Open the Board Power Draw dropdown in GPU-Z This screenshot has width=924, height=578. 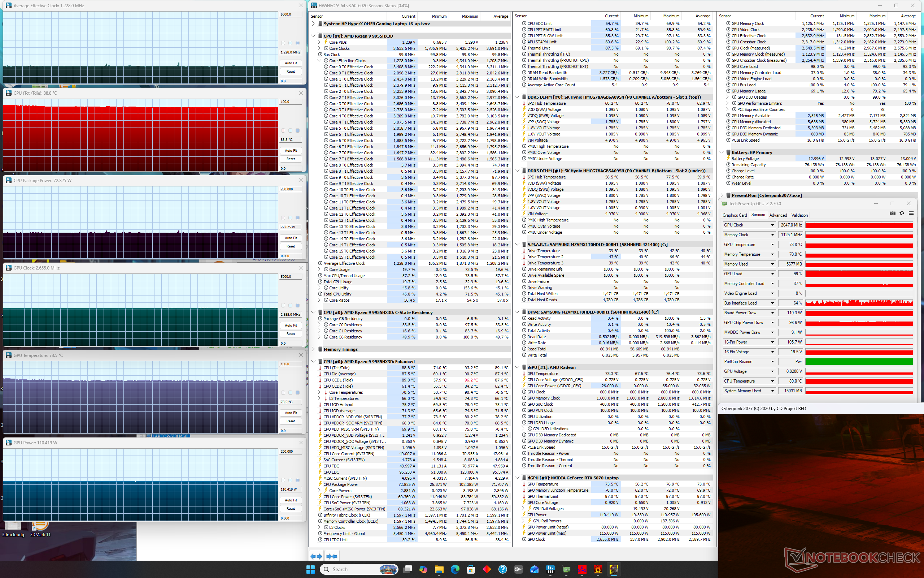click(772, 313)
